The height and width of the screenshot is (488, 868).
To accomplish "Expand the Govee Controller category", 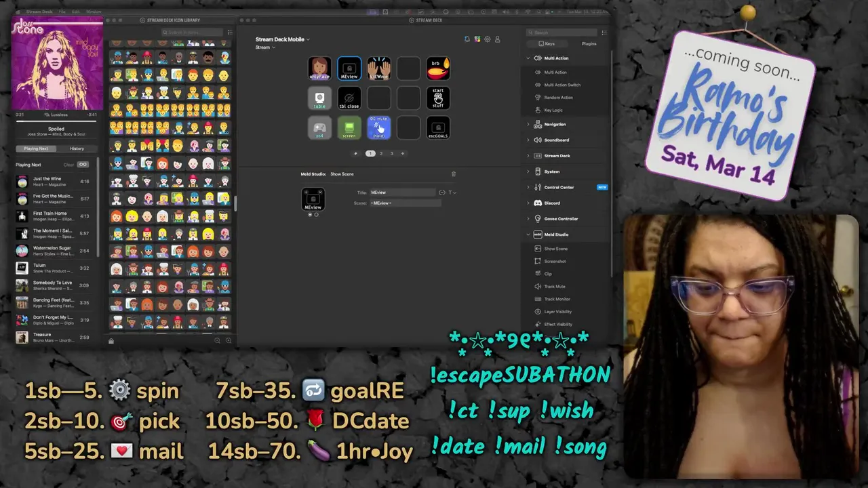I will pos(528,219).
